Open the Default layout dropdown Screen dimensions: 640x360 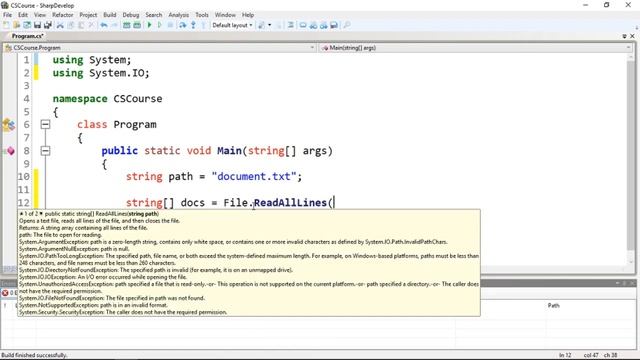(232, 25)
